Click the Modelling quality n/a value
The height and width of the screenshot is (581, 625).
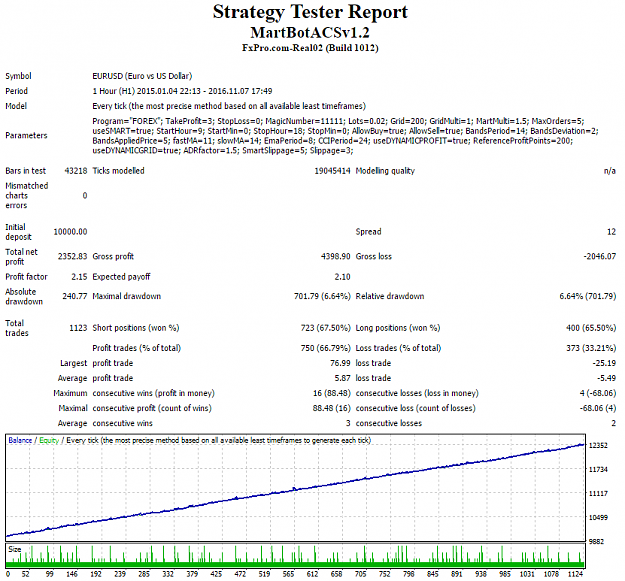610,171
